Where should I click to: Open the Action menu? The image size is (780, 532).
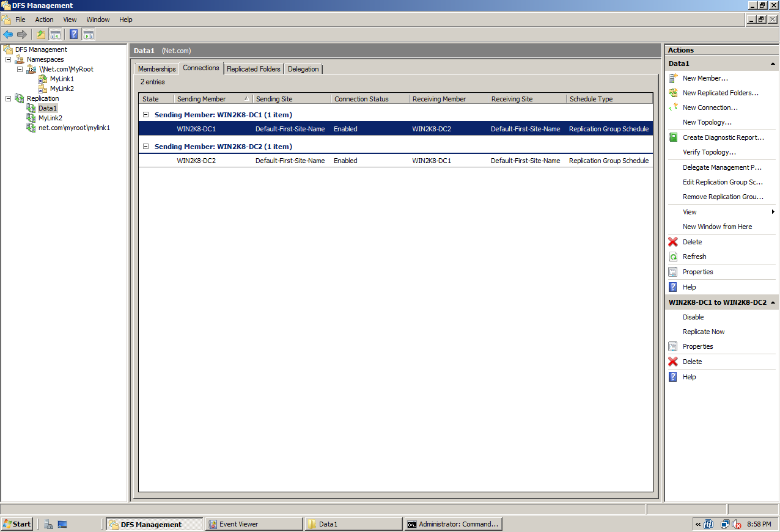44,19
